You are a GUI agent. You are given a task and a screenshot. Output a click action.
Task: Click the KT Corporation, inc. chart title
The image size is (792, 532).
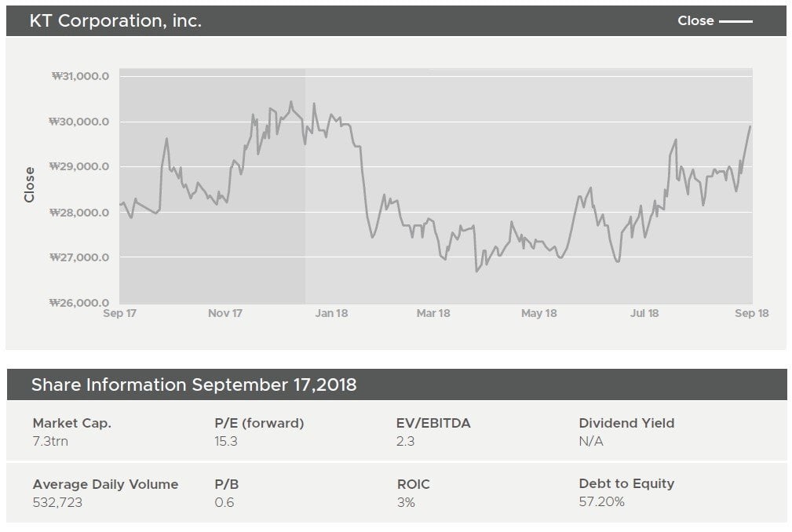click(115, 21)
